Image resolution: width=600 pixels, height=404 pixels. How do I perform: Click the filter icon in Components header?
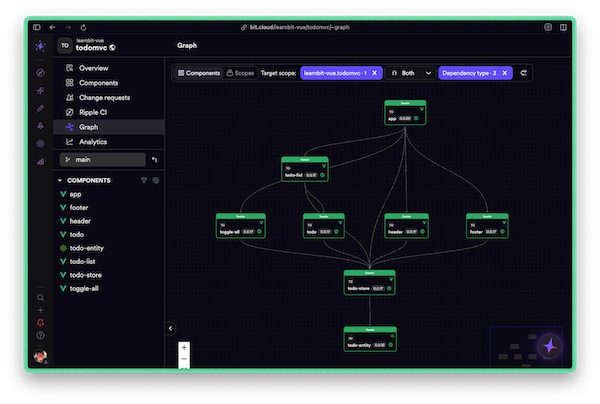pos(144,180)
